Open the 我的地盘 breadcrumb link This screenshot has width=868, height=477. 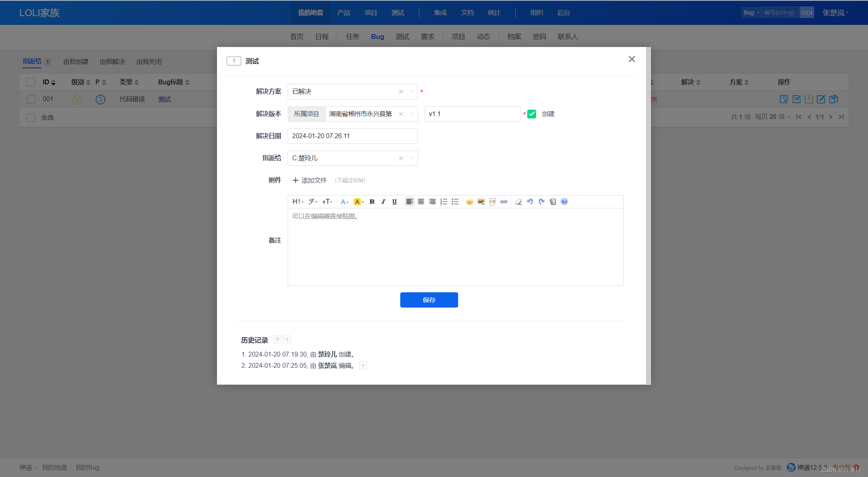click(55, 467)
